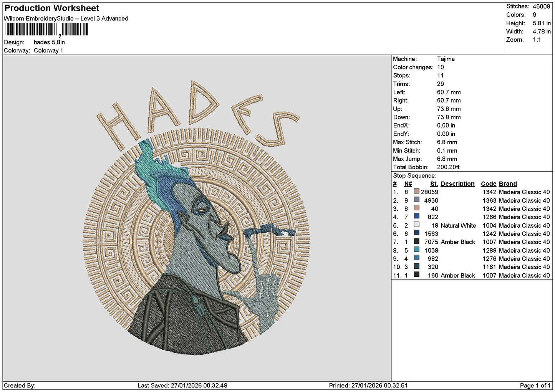Click the "EndX:" label
555x392 pixels.
pyautogui.click(x=401, y=126)
